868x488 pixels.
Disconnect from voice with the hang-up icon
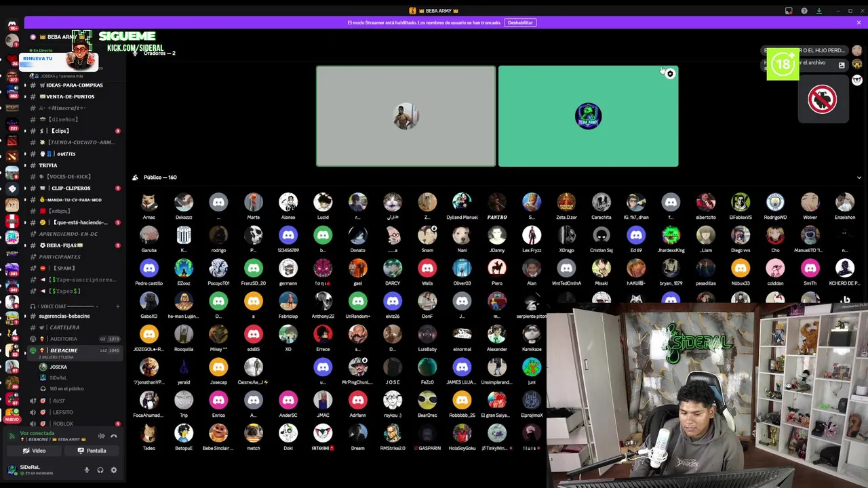(113, 436)
